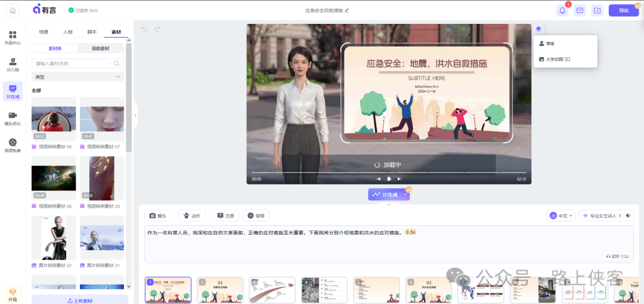Edit project title with pencil icon
The image size is (644, 304).
347,10
